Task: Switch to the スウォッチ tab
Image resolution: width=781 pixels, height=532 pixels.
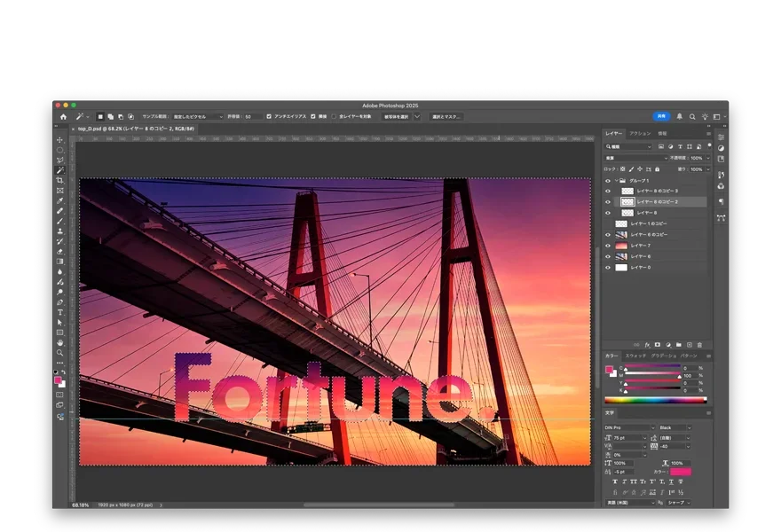Action: pos(635,356)
